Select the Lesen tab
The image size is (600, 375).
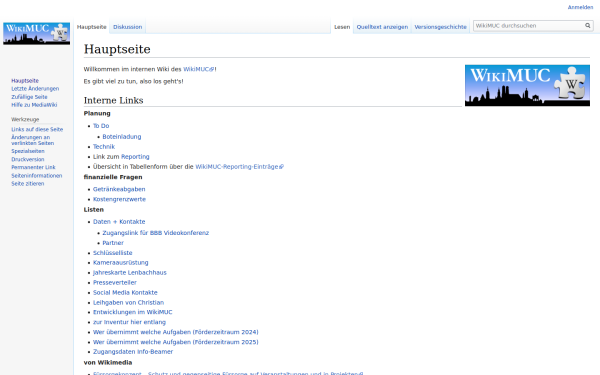click(342, 27)
